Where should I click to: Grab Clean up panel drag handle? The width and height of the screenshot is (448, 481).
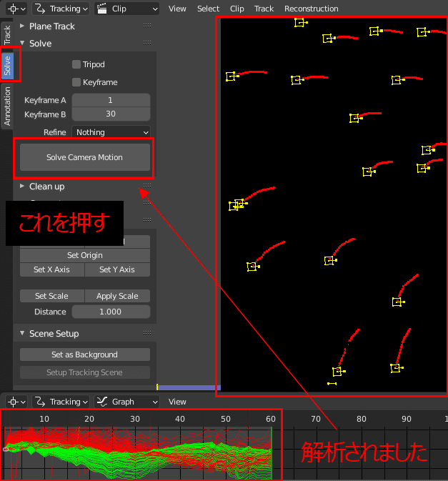[x=147, y=186]
